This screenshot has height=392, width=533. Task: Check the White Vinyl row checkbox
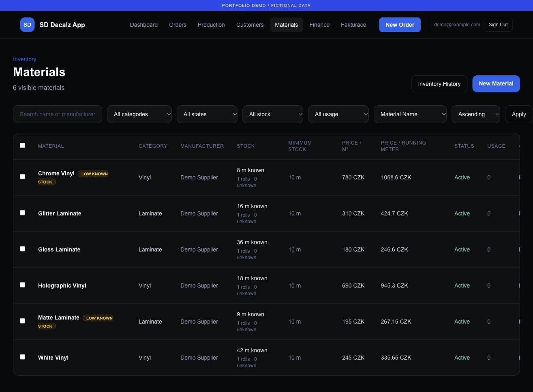(23, 357)
